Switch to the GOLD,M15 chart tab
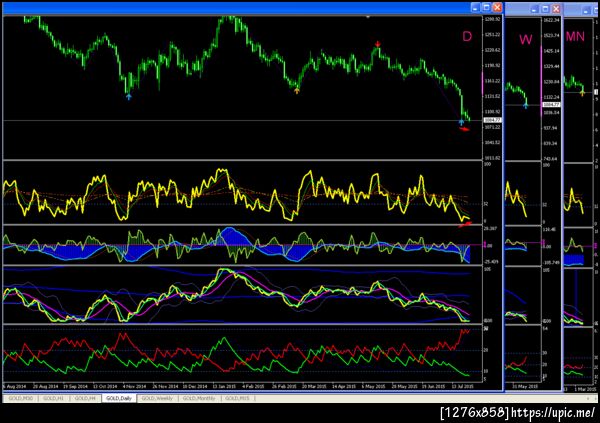The image size is (600, 423). (237, 399)
